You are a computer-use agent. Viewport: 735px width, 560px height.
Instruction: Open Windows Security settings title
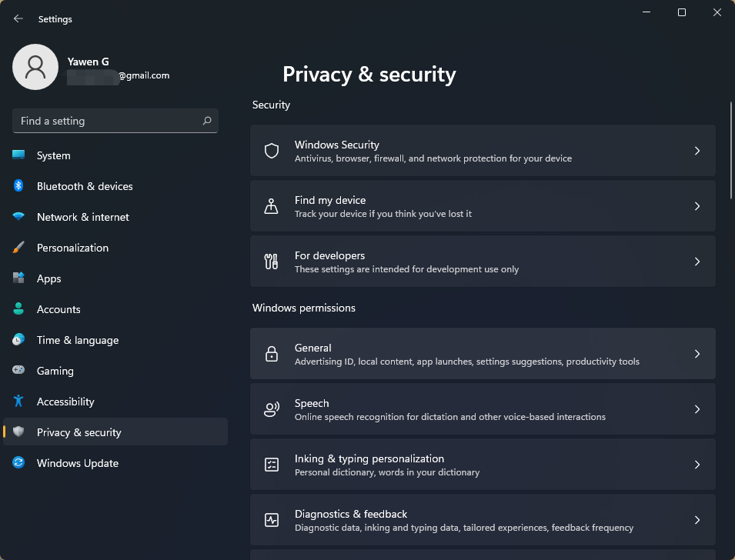336,145
